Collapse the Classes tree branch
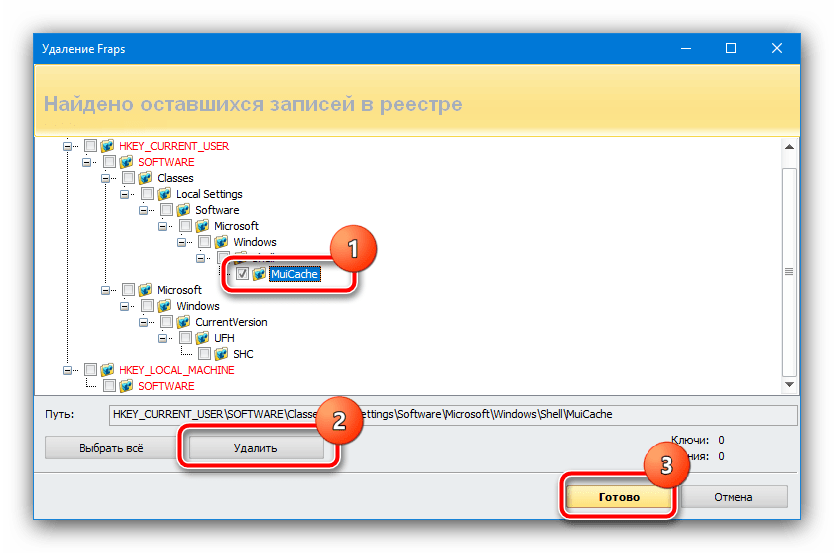Screen dimensions: 834x553 click(105, 178)
